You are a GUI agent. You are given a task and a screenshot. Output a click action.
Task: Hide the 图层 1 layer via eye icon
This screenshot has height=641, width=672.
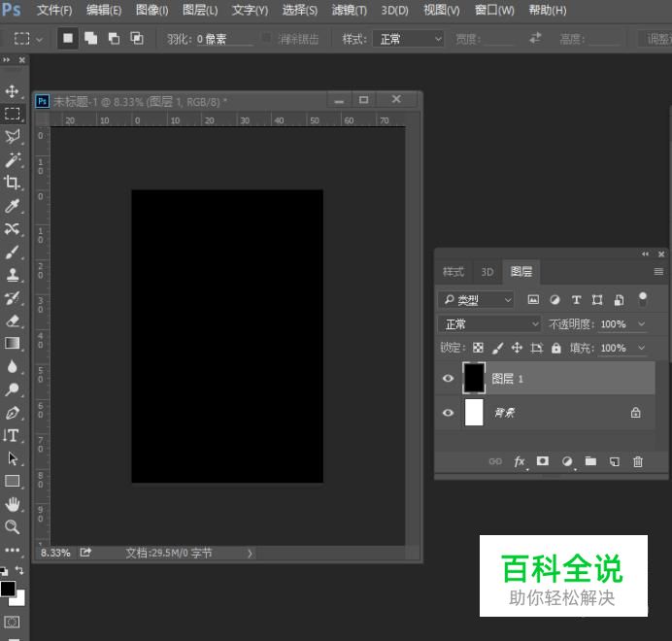click(x=448, y=379)
